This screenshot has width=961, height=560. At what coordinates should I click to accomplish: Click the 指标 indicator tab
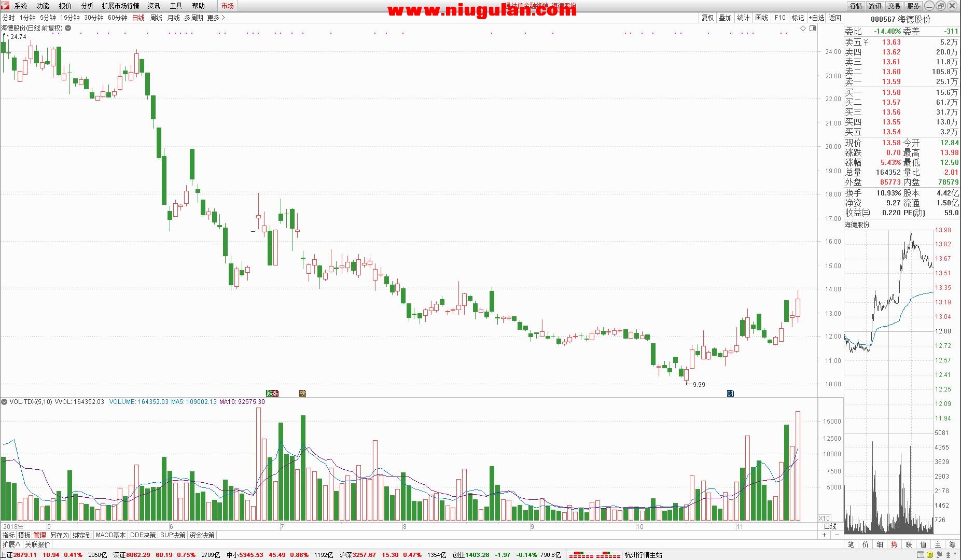[9, 535]
